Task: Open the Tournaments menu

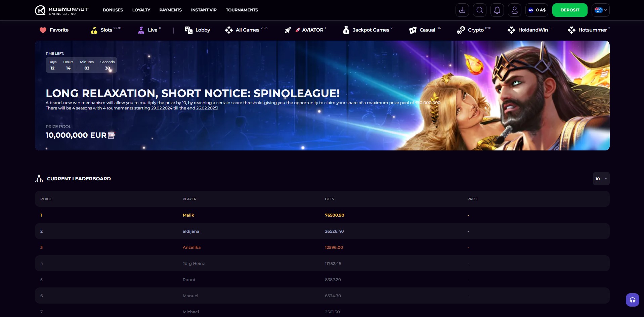Action: 242,10
